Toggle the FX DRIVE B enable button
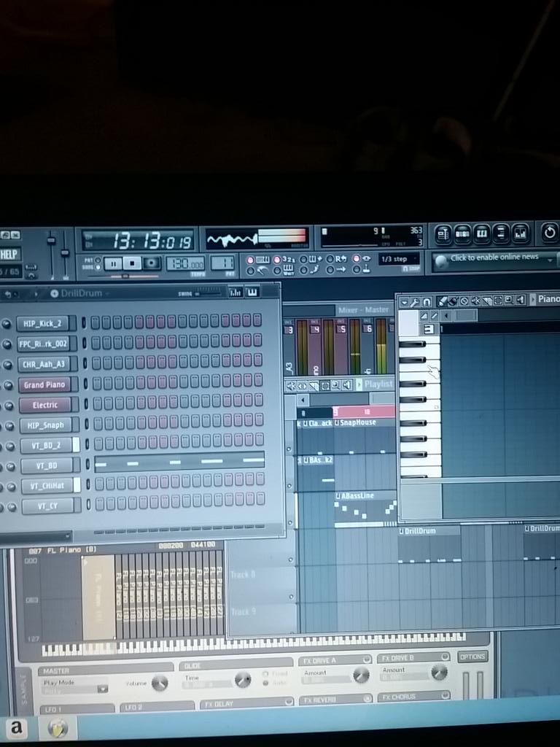 point(444,657)
